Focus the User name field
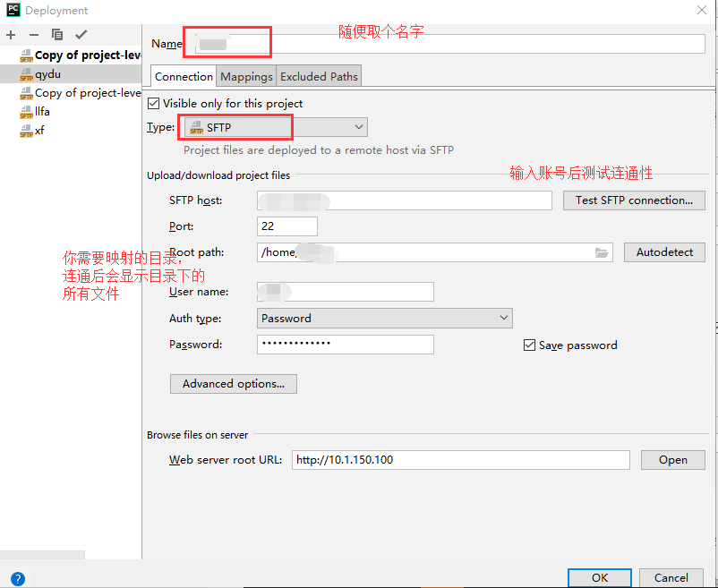 346,292
